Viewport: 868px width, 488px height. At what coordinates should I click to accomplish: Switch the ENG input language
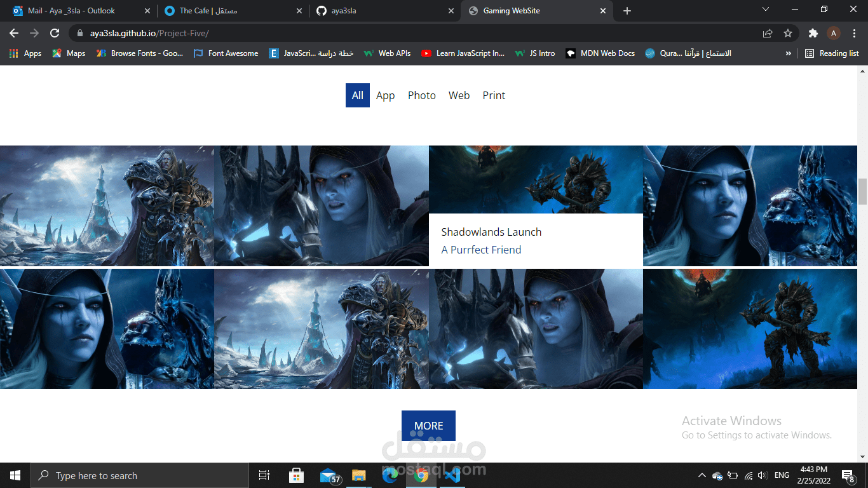[x=782, y=475]
